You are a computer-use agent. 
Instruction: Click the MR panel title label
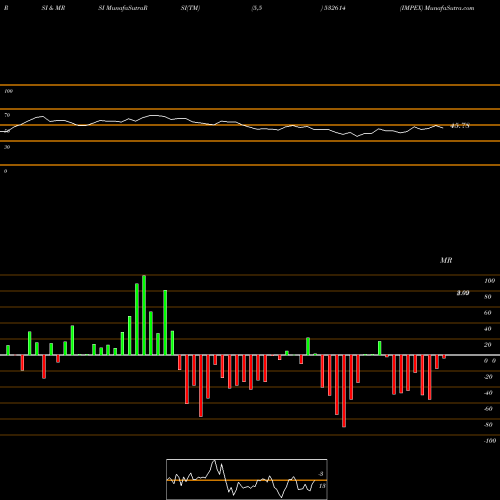click(446, 260)
